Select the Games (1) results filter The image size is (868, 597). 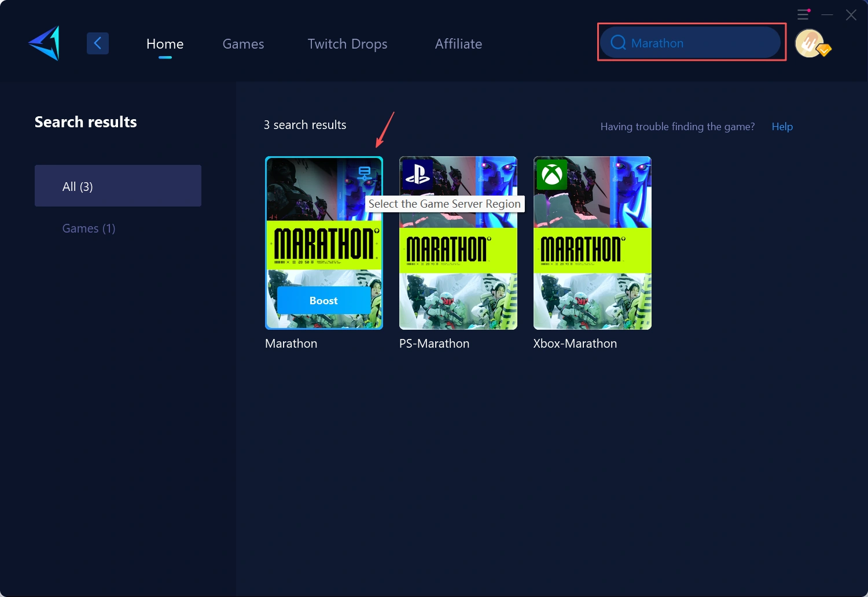click(x=89, y=228)
